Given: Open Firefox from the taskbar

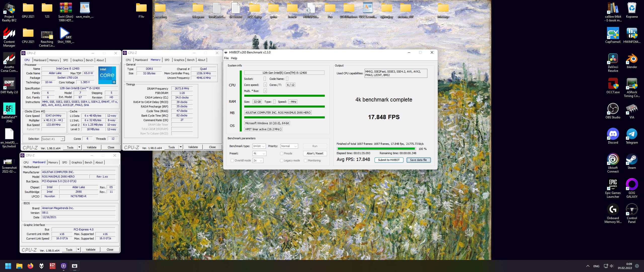Looking at the screenshot, I should pyautogui.click(x=30, y=266).
